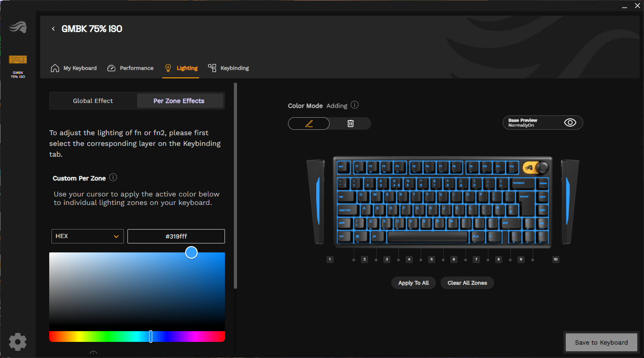Click the caps lock key on the keyboard image
This screenshot has width=644, height=358.
pyautogui.click(x=347, y=210)
